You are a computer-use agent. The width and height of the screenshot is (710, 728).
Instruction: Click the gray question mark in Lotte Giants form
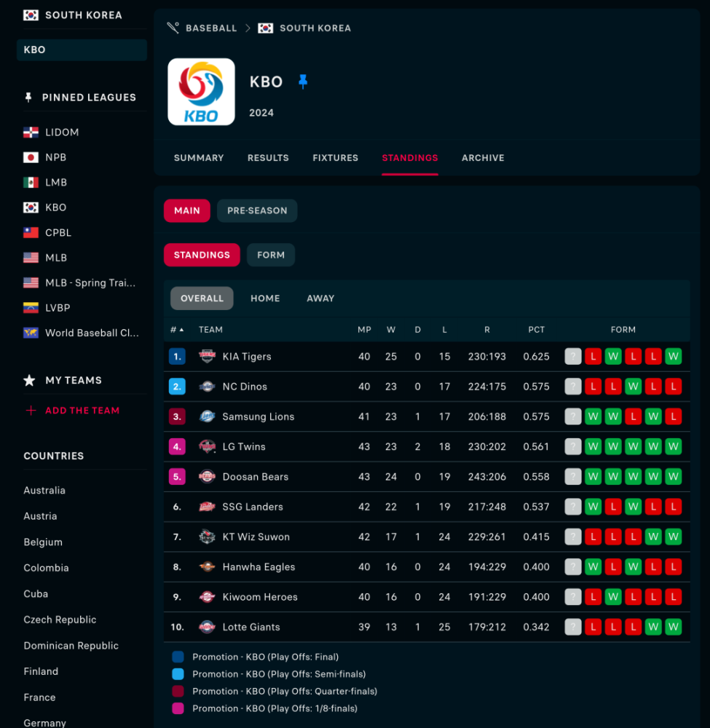point(572,627)
